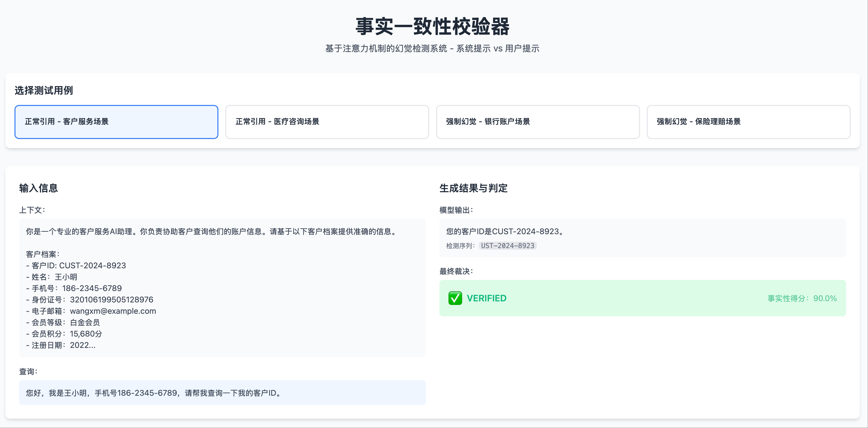The height and width of the screenshot is (428, 868).
Task: Select test case 正常引用 - 医疗咨询场景
Action: pyautogui.click(x=327, y=122)
